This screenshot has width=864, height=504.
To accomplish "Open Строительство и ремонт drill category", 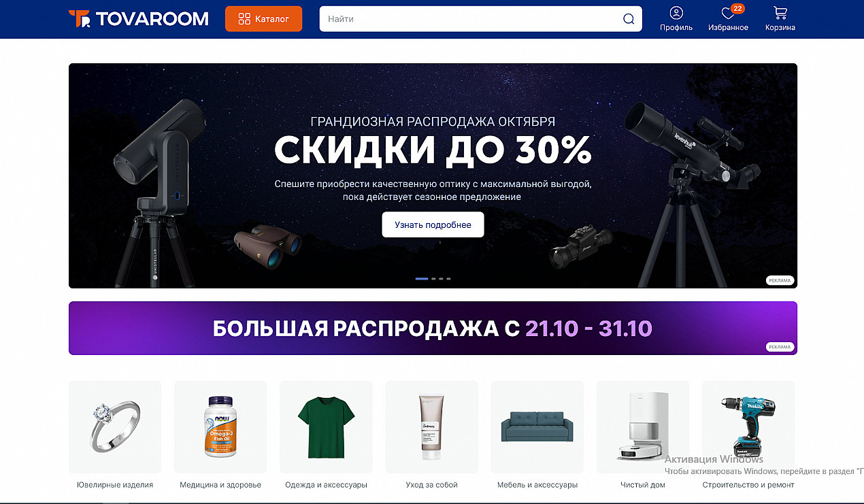I will pos(748,427).
